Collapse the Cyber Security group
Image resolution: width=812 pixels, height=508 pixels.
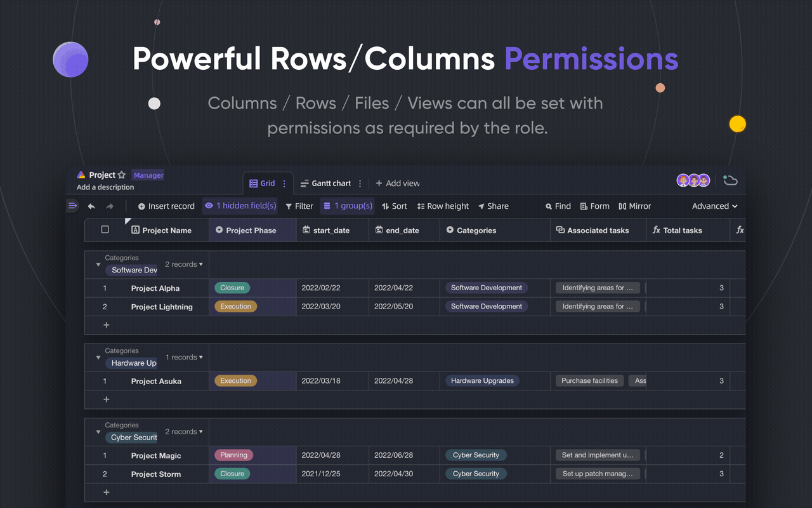(x=98, y=432)
